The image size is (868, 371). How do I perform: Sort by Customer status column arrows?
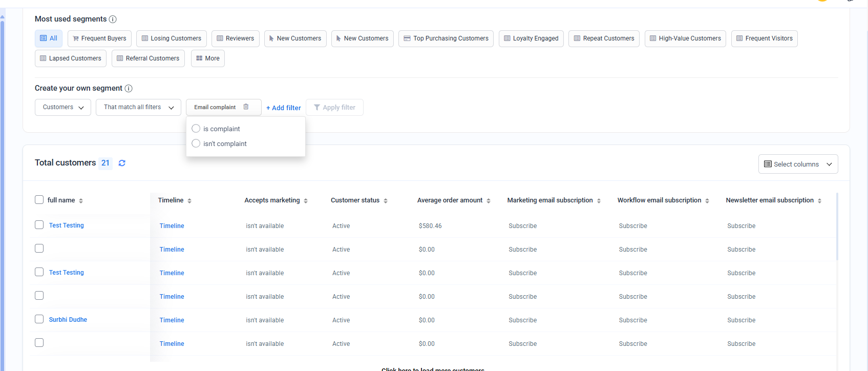pos(386,201)
